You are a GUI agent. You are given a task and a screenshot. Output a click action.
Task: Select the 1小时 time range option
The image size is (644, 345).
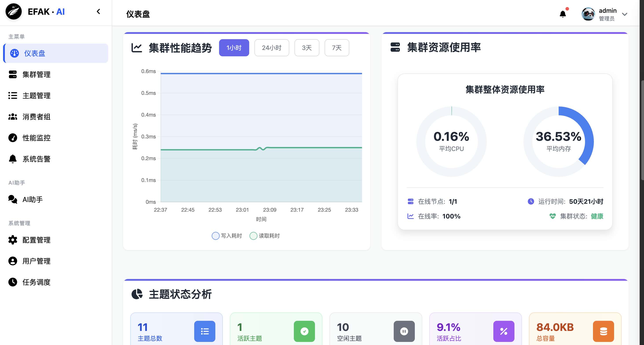point(234,48)
